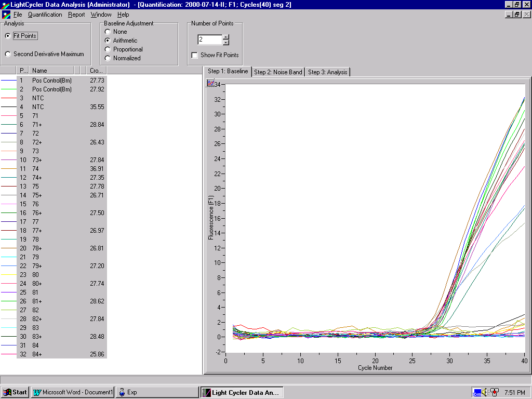Select the sample named 72+
Viewport: 532px width, 399px height.
click(x=62, y=142)
